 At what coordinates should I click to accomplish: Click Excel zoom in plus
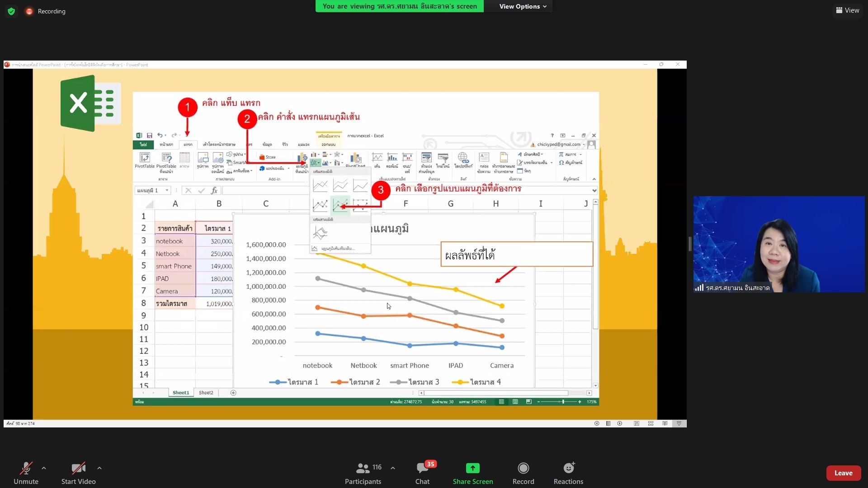tap(580, 402)
